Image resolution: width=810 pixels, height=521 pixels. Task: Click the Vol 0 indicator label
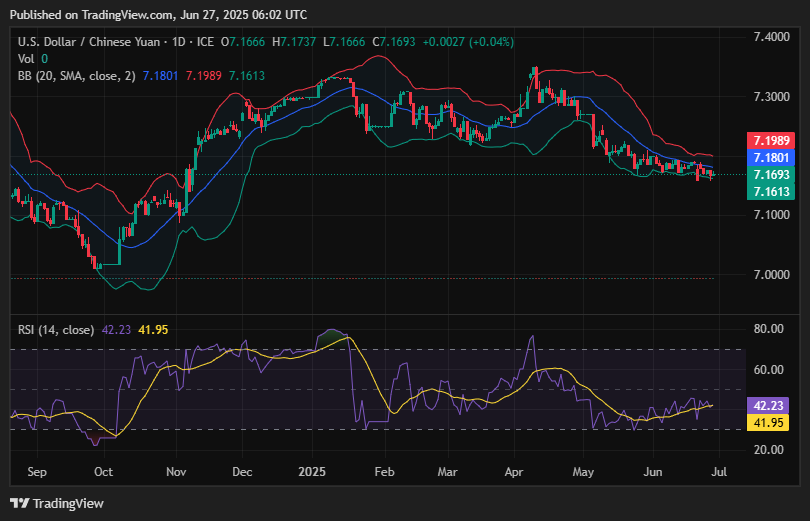pos(33,59)
